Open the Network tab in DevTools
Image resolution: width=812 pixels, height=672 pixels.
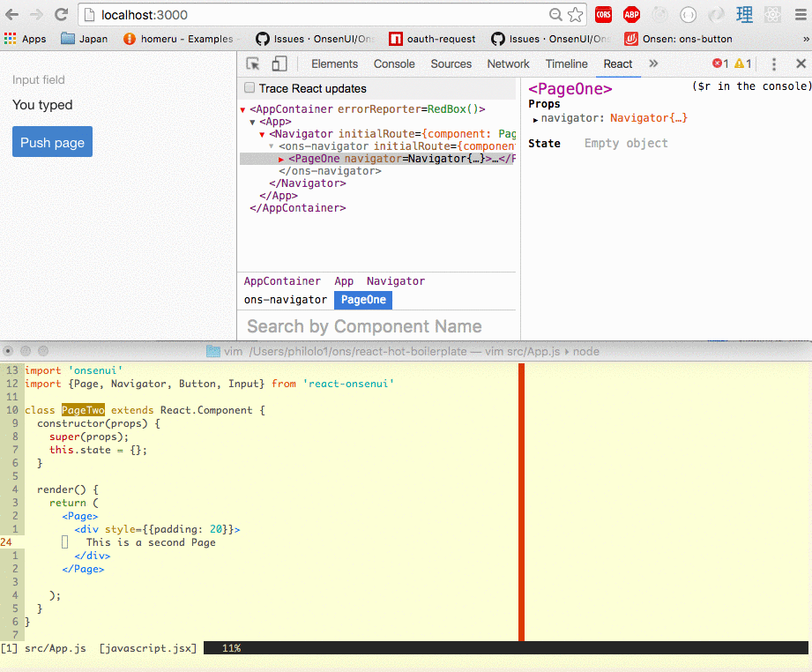(x=508, y=63)
